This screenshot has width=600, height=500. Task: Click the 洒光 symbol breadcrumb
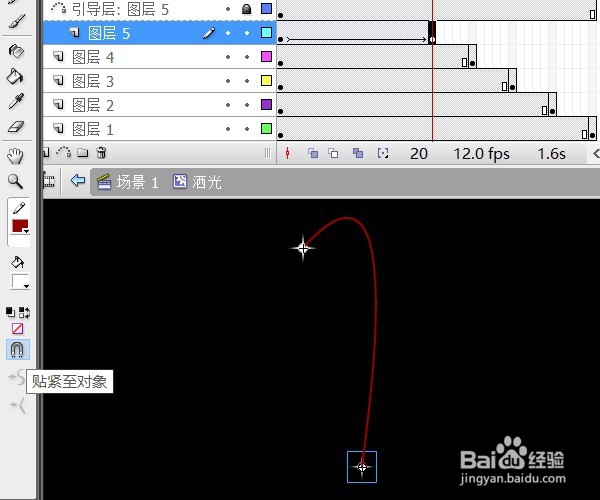point(197,182)
